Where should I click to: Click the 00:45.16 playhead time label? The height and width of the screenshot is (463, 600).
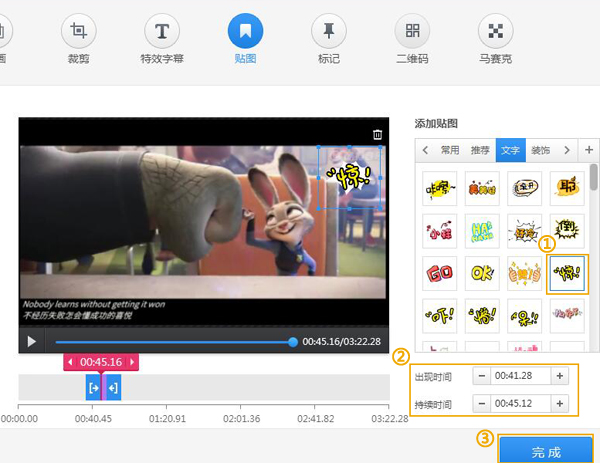pyautogui.click(x=101, y=362)
